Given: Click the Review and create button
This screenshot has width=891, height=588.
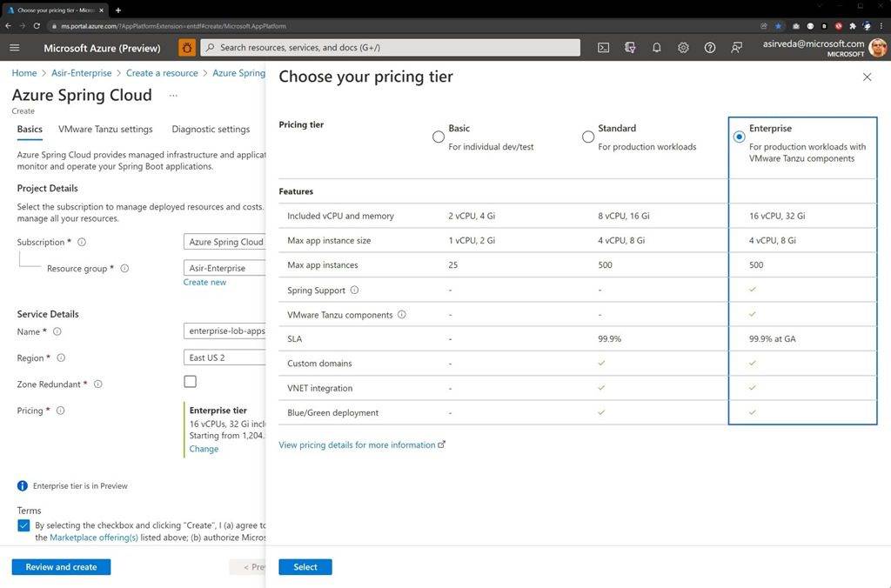Looking at the screenshot, I should click(60, 566).
